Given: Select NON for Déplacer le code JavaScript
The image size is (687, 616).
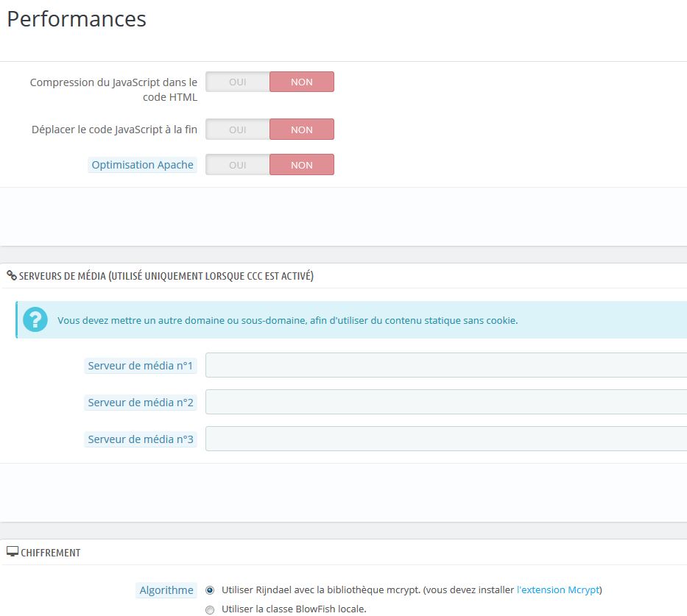Looking at the screenshot, I should click(x=302, y=130).
